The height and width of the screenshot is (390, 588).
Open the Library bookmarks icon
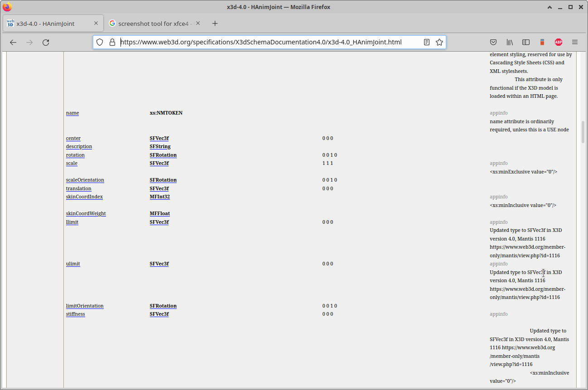510,42
